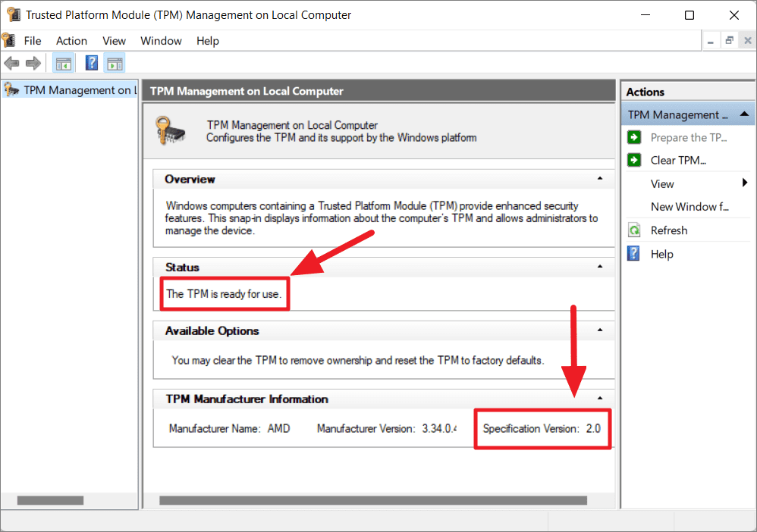The image size is (757, 532).
Task: Click the TPM key icon in the header
Action: [x=171, y=130]
